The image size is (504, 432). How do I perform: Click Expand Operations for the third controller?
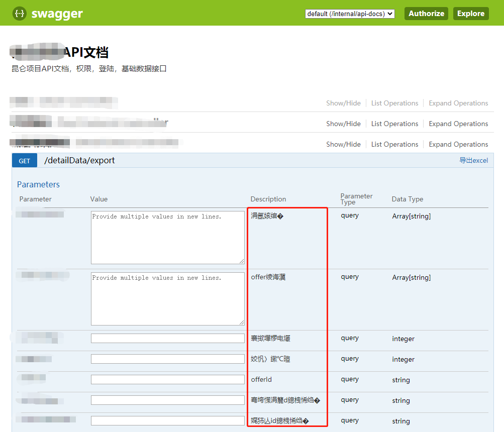click(x=458, y=144)
